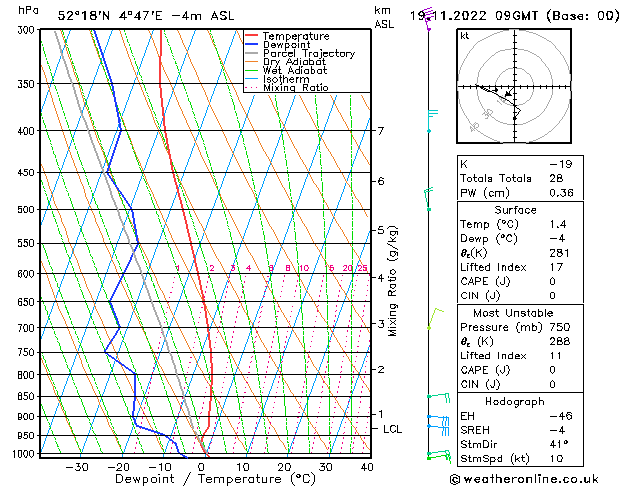This screenshot has height=486, width=629.
Task: Click the green wind barb at 1000 hPa
Action: coord(433,455)
